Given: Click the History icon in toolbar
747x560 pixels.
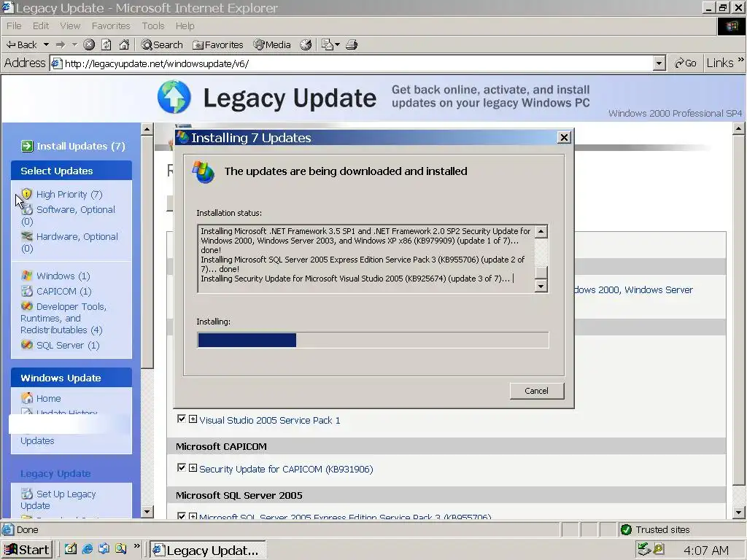Looking at the screenshot, I should click(x=306, y=44).
